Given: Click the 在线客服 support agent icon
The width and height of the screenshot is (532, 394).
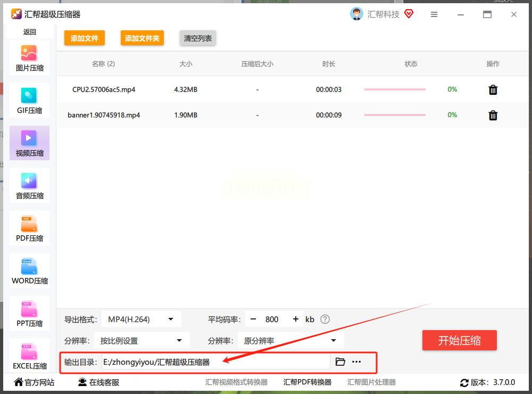Looking at the screenshot, I should (82, 382).
